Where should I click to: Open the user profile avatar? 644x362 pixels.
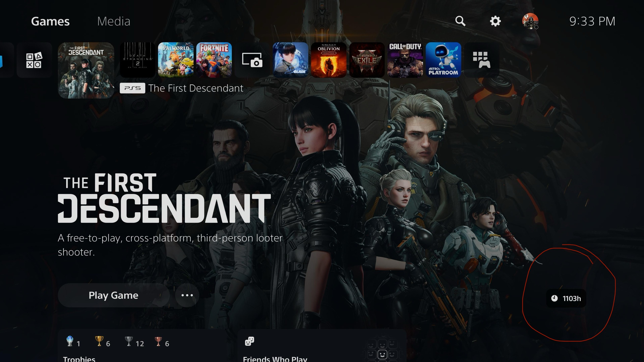click(530, 21)
